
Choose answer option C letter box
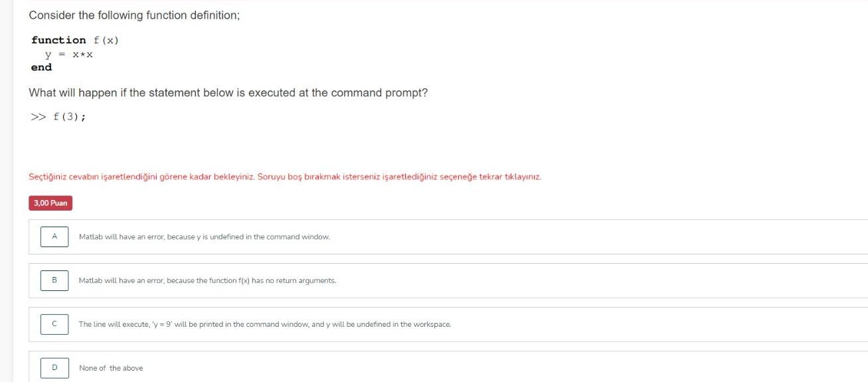click(x=54, y=324)
